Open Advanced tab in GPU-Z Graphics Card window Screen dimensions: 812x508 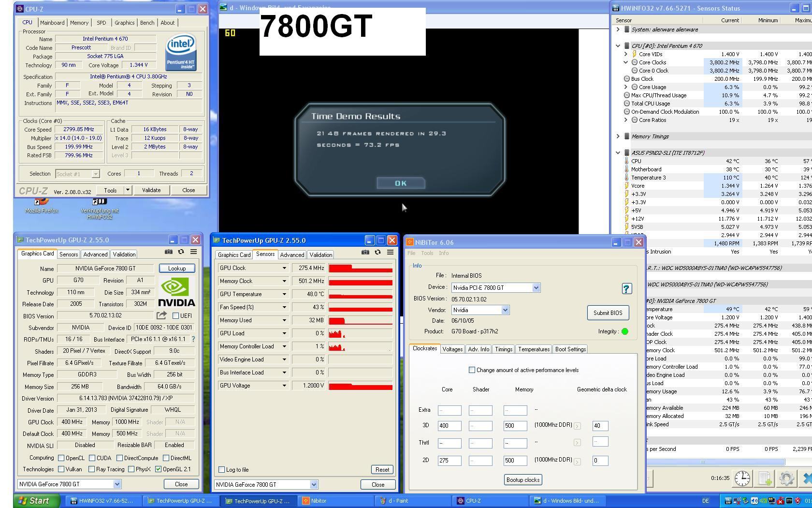(x=95, y=254)
